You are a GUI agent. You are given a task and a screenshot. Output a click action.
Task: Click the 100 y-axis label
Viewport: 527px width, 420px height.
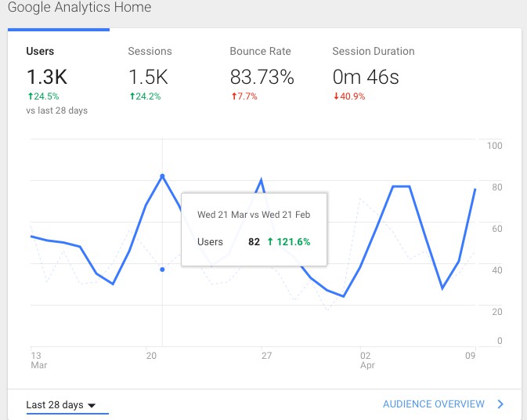point(494,146)
